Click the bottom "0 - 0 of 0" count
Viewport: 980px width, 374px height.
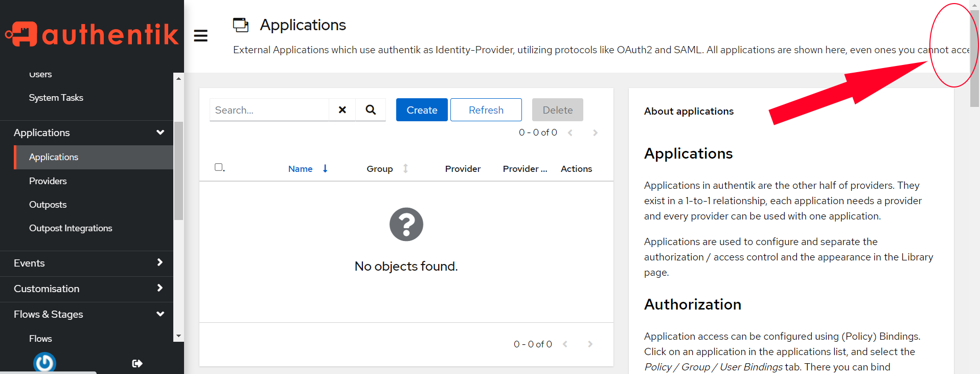(533, 344)
